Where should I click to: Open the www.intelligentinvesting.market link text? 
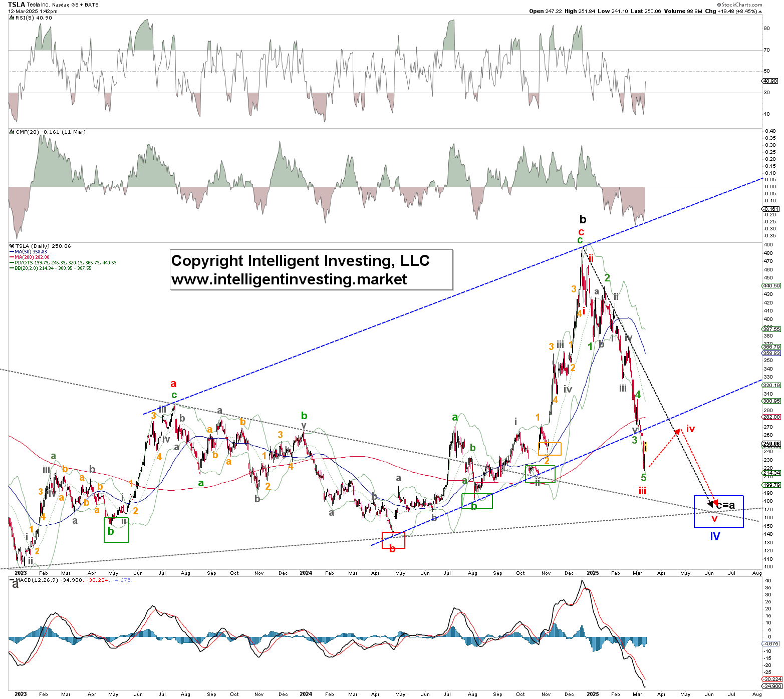290,279
